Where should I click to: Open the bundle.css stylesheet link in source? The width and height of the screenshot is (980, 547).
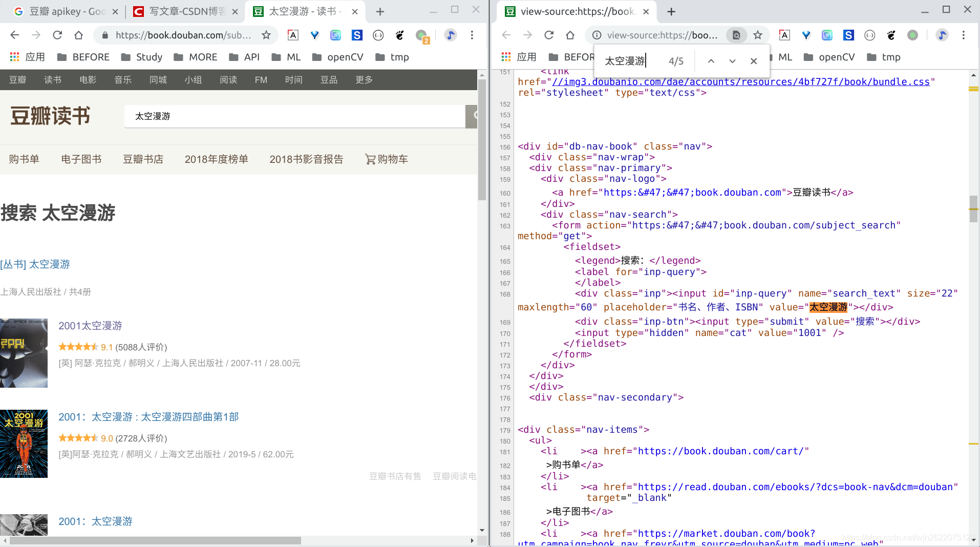[741, 82]
